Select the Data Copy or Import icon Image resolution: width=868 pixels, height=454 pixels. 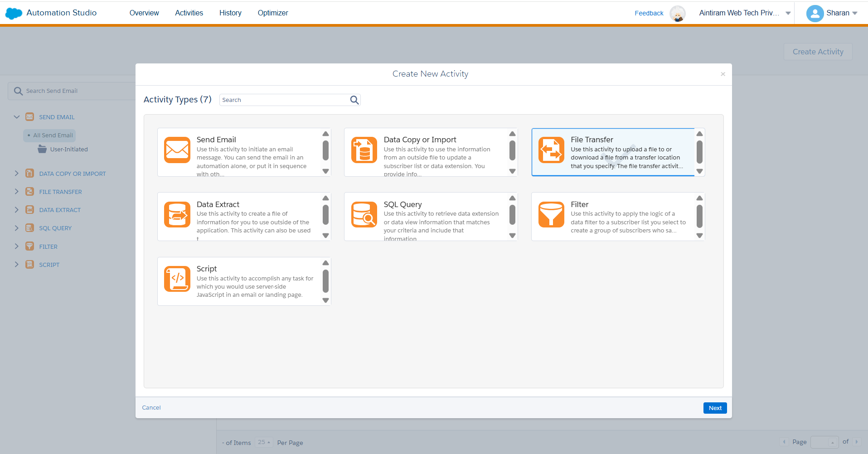pyautogui.click(x=364, y=150)
